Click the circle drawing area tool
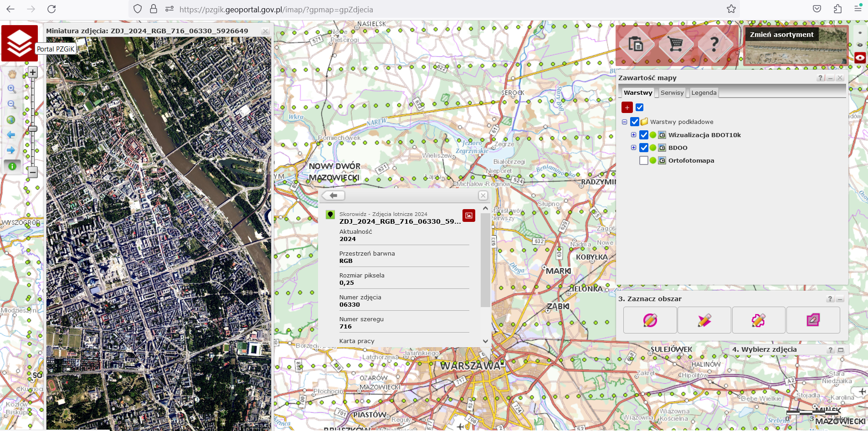The image size is (868, 431). [650, 320]
